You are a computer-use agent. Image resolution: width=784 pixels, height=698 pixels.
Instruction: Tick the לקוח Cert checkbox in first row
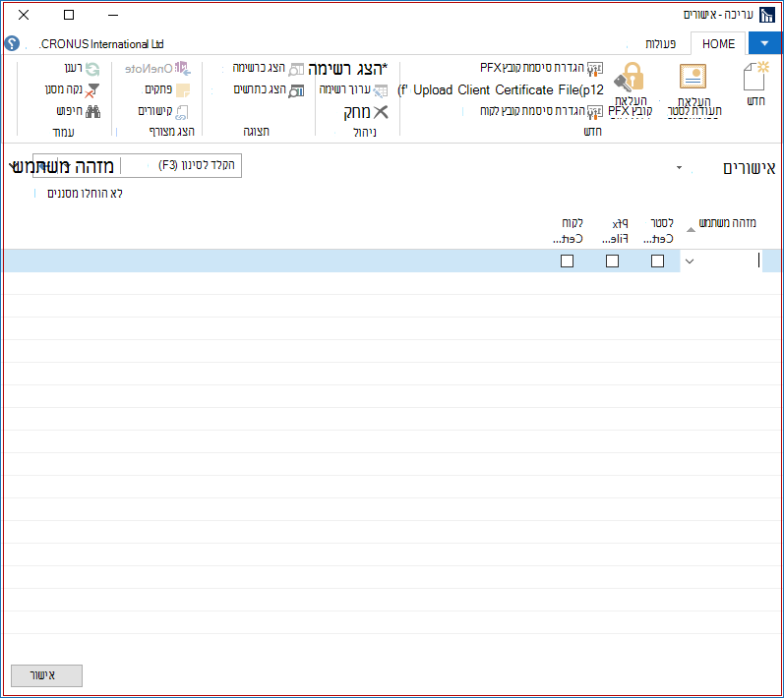(x=567, y=262)
